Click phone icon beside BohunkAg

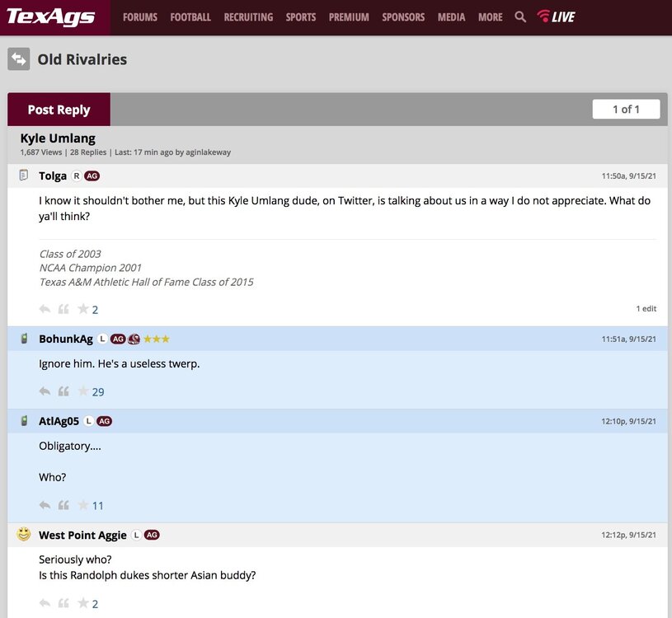click(x=24, y=339)
